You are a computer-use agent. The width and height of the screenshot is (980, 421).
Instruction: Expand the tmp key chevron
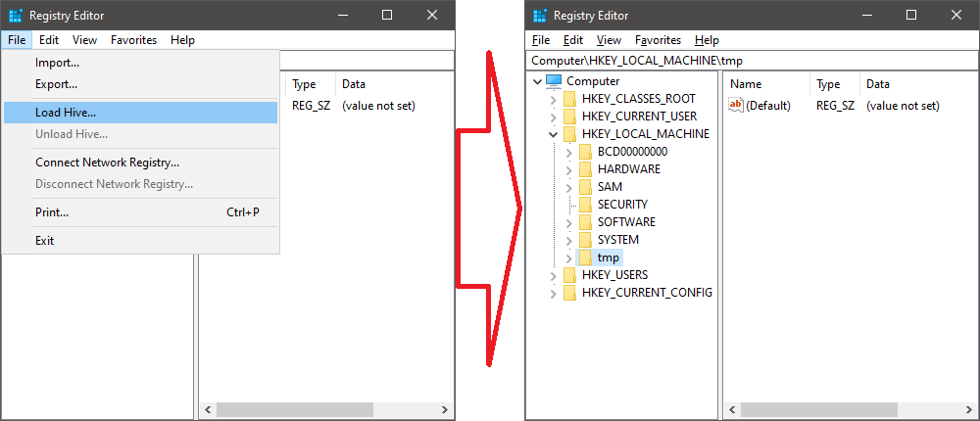[x=568, y=257]
